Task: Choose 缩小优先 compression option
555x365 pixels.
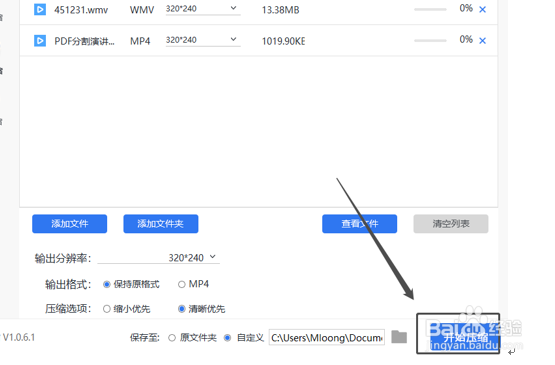Action: pos(107,309)
